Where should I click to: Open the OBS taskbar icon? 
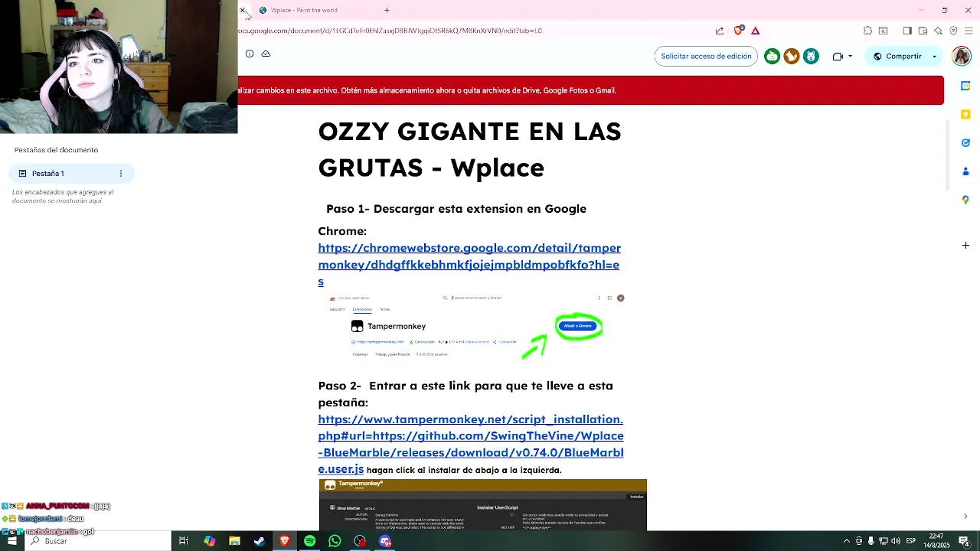(360, 541)
